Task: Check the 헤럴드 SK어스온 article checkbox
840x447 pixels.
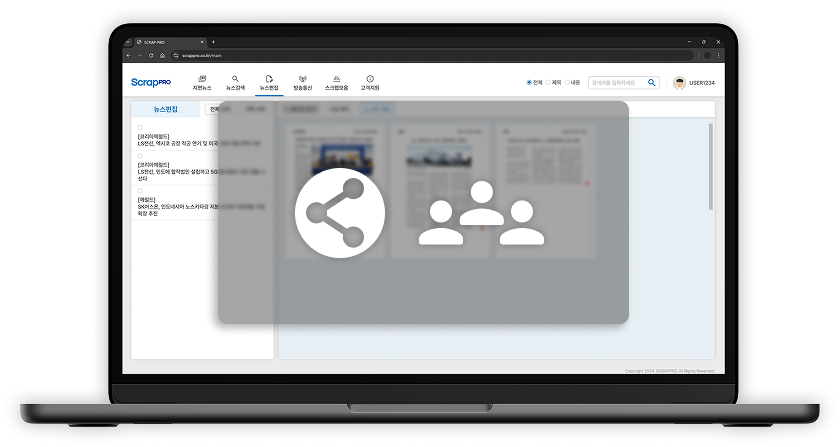Action: [140, 191]
